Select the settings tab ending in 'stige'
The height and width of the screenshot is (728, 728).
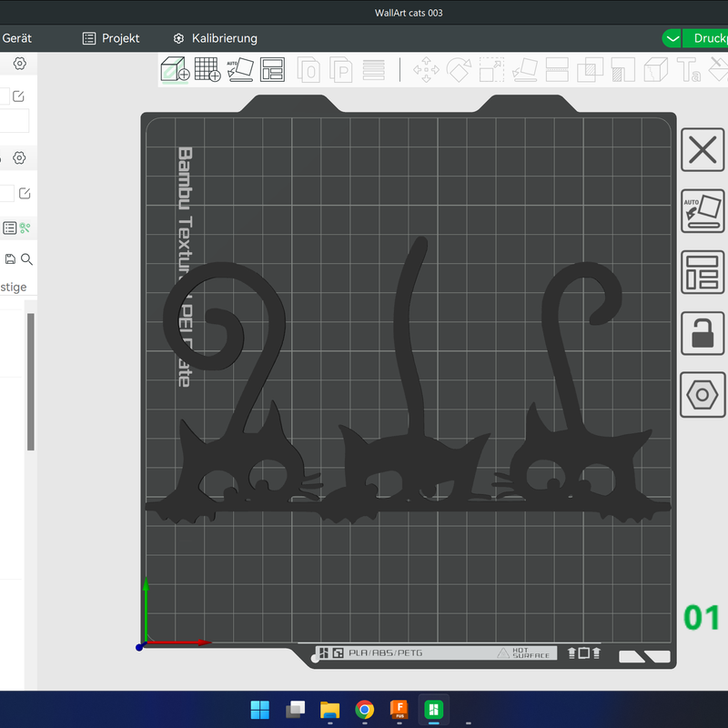pyautogui.click(x=13, y=287)
